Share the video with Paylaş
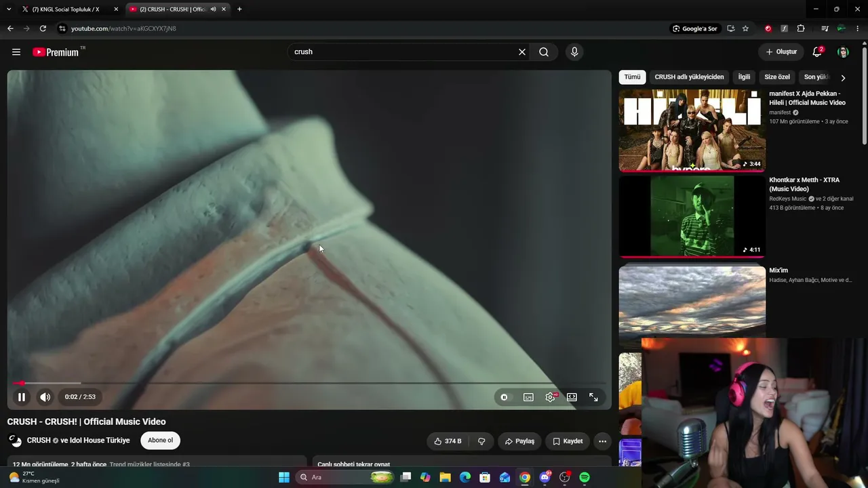Screen dimensions: 868x488 pos(519,441)
